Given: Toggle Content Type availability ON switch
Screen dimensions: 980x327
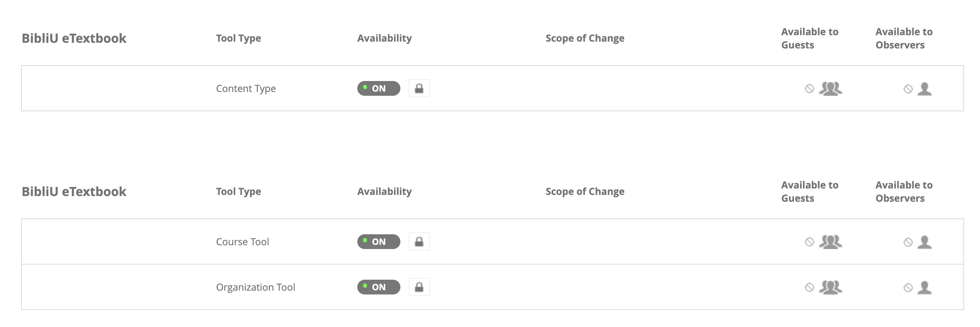Looking at the screenshot, I should pos(378,88).
